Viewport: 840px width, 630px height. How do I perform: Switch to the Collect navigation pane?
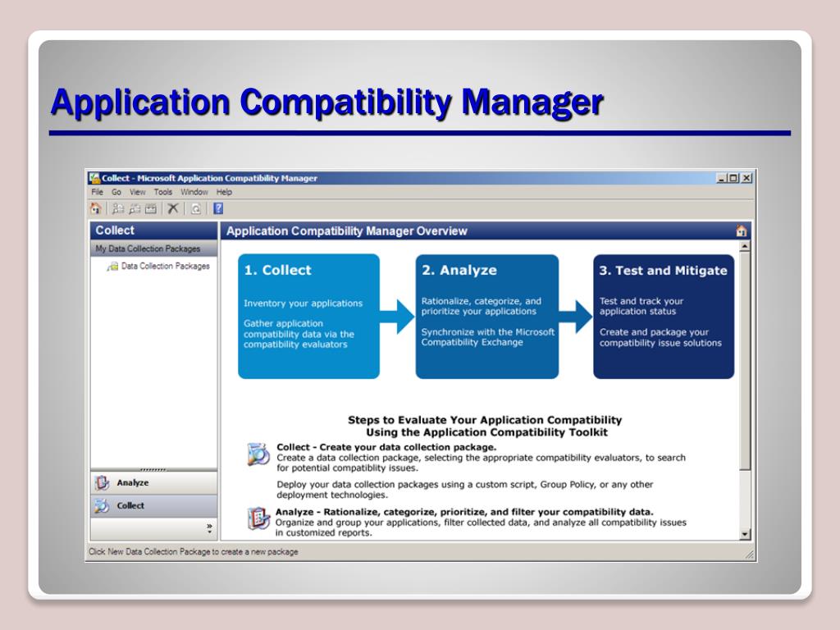click(x=153, y=505)
